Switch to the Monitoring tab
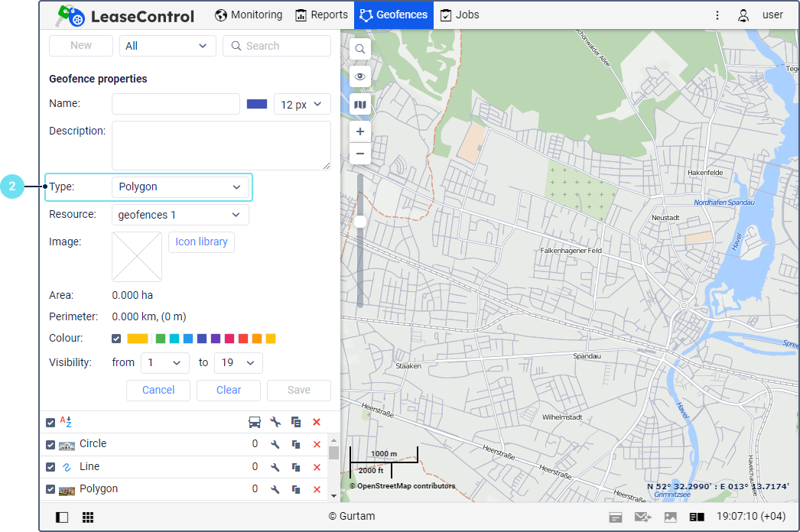This screenshot has width=800, height=532. 249,15
